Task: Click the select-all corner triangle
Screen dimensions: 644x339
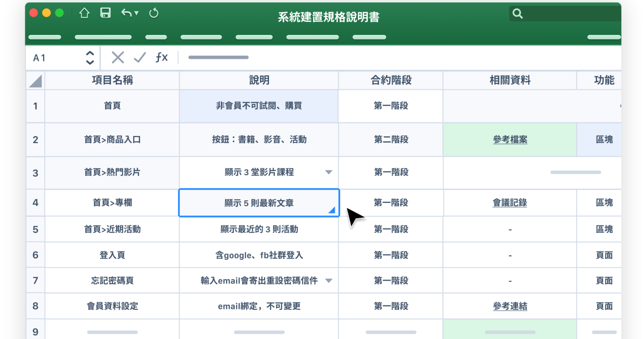Action: point(36,81)
